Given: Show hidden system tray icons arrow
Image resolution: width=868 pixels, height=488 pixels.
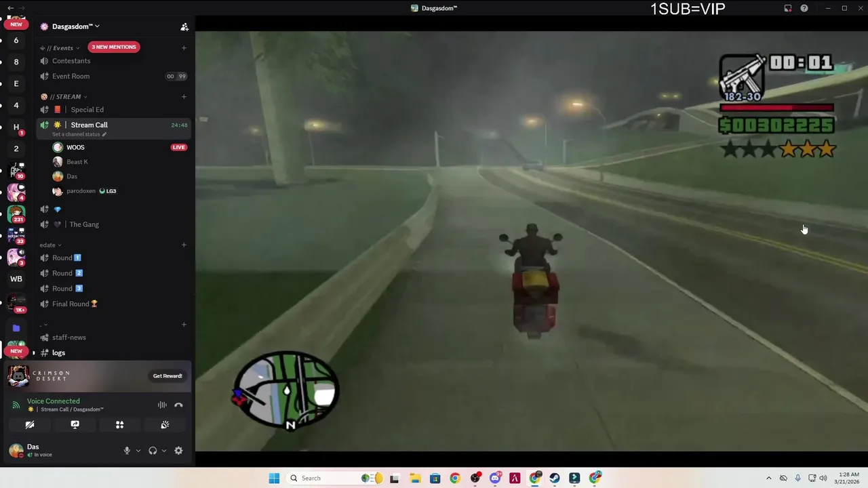Looking at the screenshot, I should point(768,479).
